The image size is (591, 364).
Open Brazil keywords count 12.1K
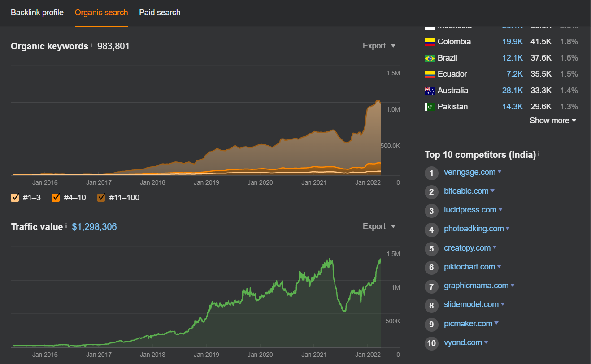point(513,58)
